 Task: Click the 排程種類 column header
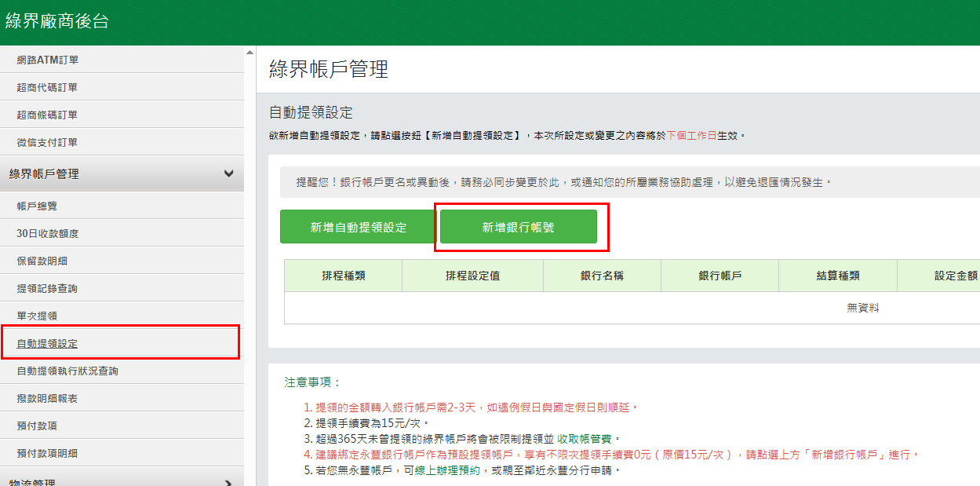tap(344, 276)
